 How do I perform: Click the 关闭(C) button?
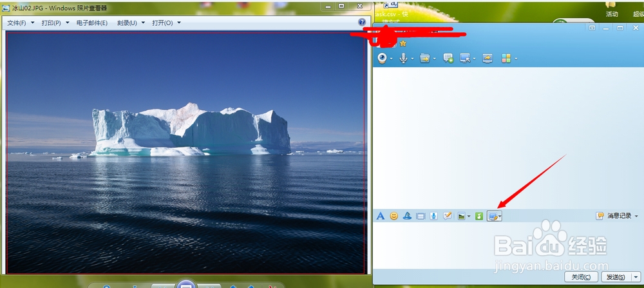(x=581, y=277)
